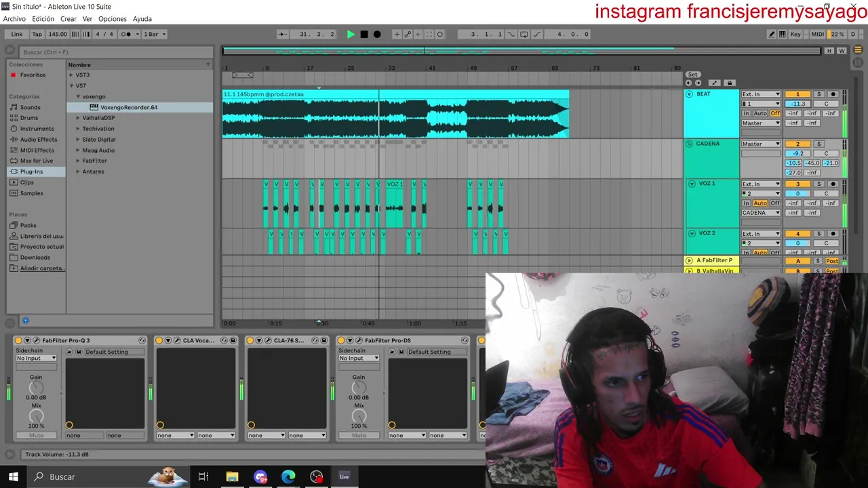This screenshot has height=488, width=868.
Task: Start playback with the green Play button
Action: click(x=351, y=34)
